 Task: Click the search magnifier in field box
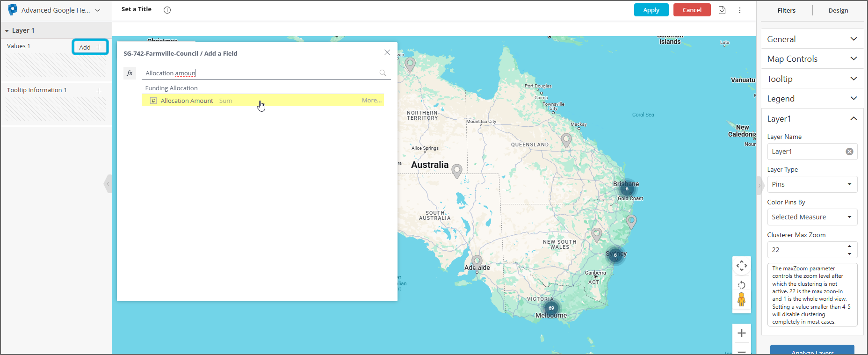(383, 73)
